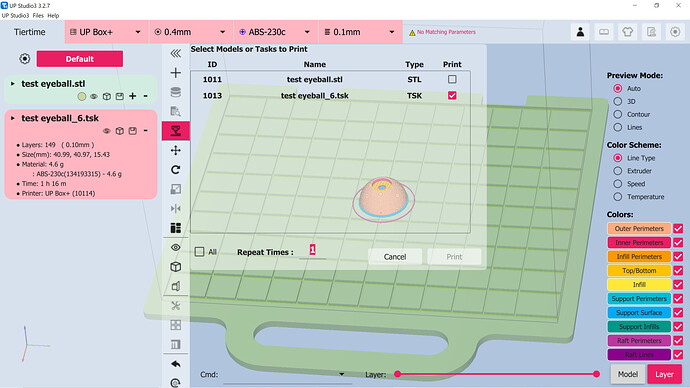Select the 3D preview mode

click(618, 101)
